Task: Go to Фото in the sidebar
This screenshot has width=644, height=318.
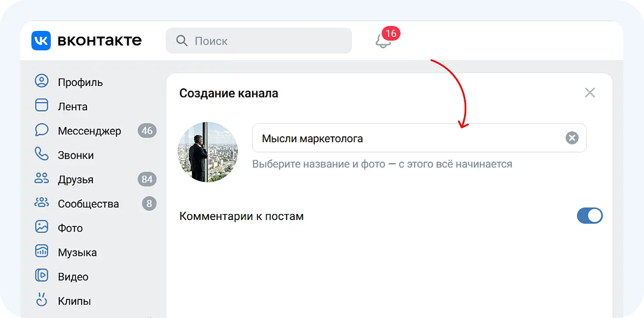Action: (70, 228)
